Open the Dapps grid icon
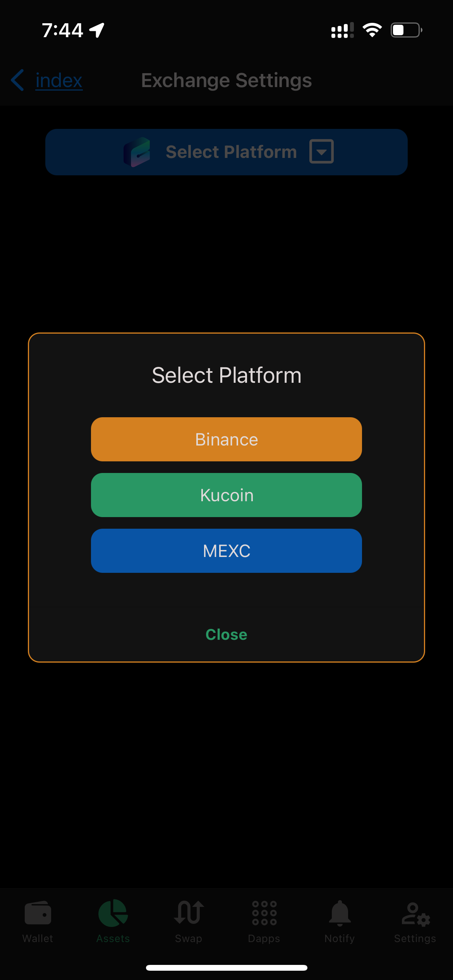 pos(264,913)
